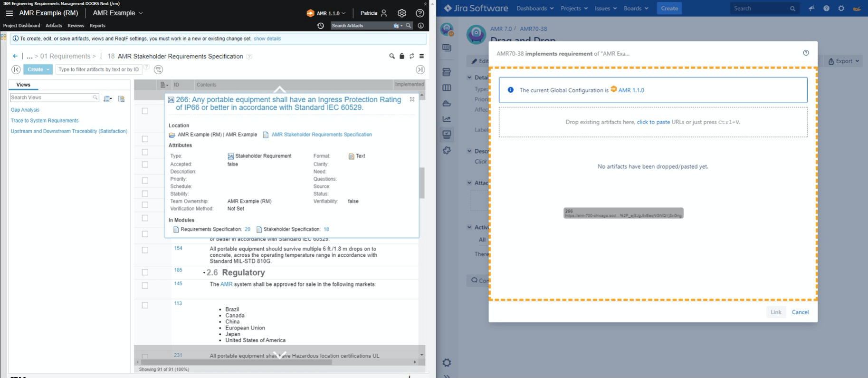
Task: Click the magnifier in Search Artifacts
Action: click(409, 26)
